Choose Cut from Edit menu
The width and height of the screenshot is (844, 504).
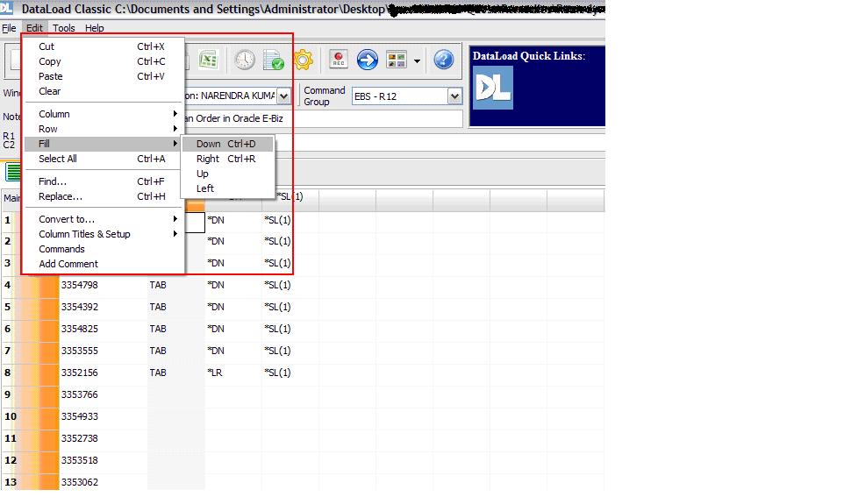(x=103, y=46)
